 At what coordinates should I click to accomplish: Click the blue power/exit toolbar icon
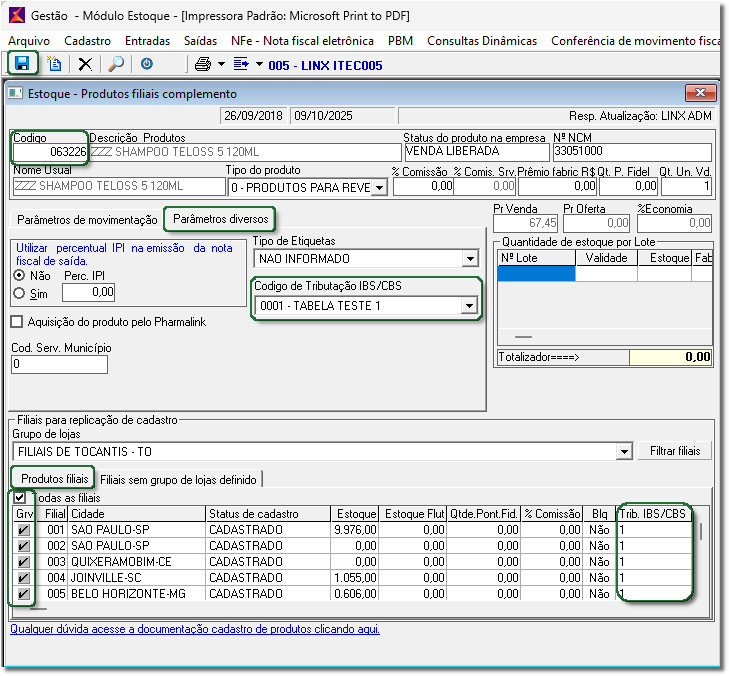[147, 64]
